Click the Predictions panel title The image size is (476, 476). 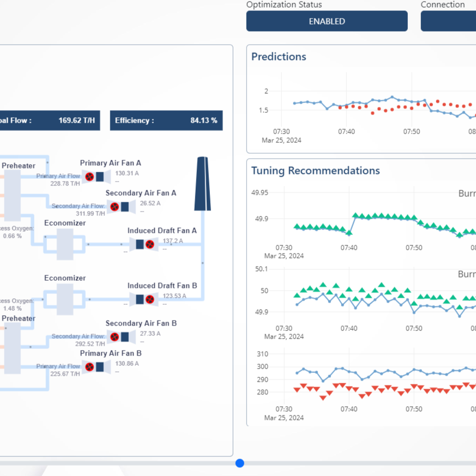(279, 57)
